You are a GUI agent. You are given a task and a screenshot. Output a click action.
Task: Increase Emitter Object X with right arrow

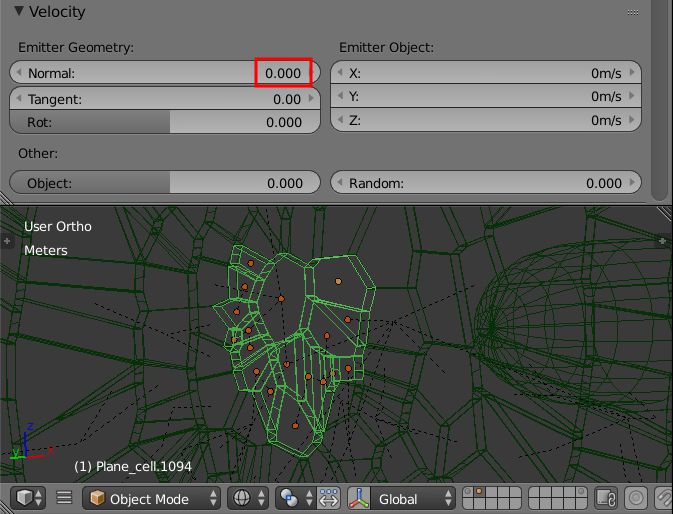(632, 73)
